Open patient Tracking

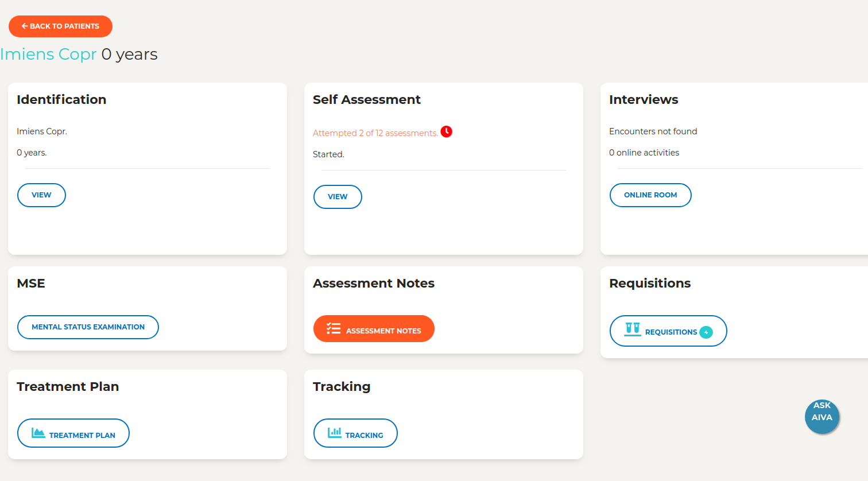click(355, 433)
